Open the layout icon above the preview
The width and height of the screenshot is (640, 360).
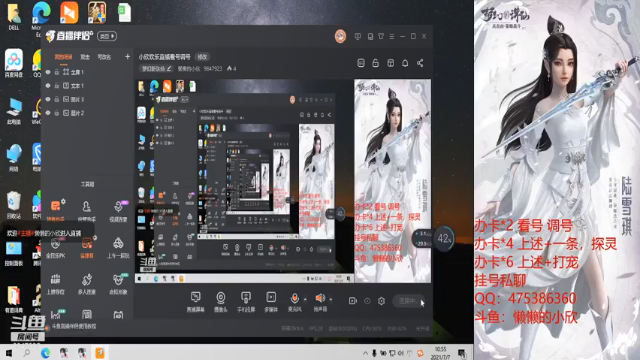391,63
